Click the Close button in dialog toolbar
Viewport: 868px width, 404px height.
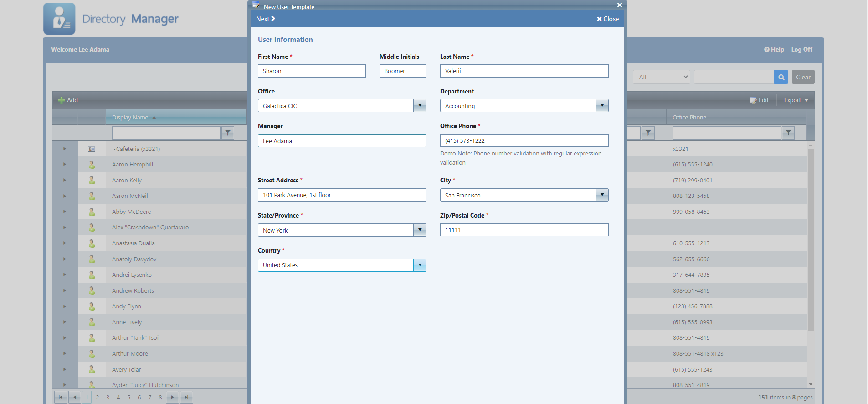click(x=608, y=19)
